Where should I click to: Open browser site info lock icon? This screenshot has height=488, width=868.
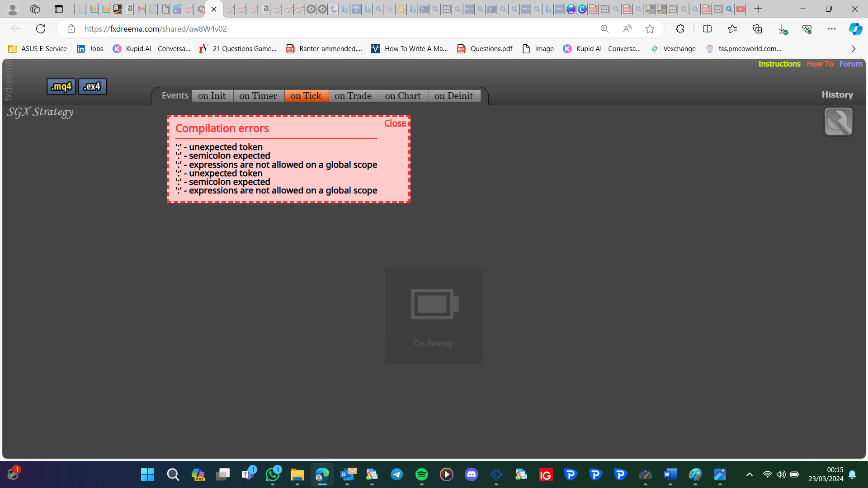pyautogui.click(x=71, y=29)
